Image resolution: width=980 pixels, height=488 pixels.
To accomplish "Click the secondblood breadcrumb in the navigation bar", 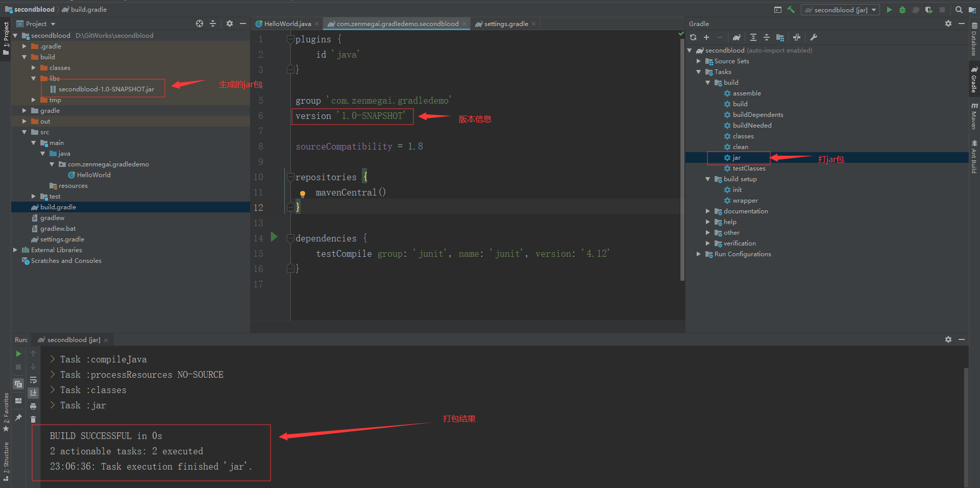I will coord(30,9).
